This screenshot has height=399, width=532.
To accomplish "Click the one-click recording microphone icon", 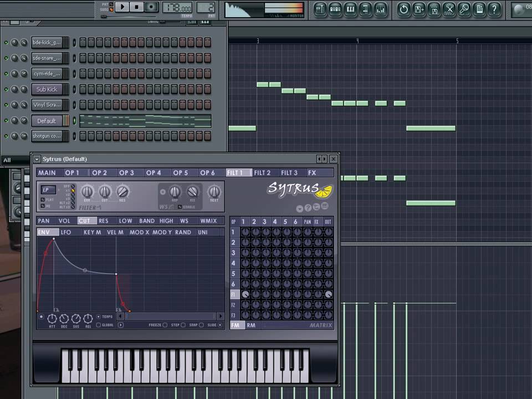I will pyautogui.click(x=464, y=9).
